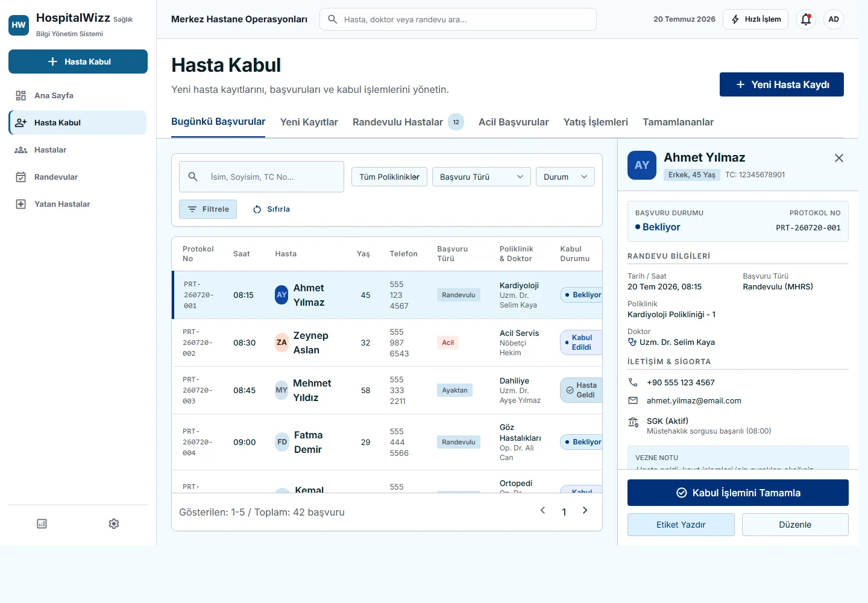This screenshot has height=603, width=868.
Task: Reset filters with Sıfırla
Action: pyautogui.click(x=271, y=209)
